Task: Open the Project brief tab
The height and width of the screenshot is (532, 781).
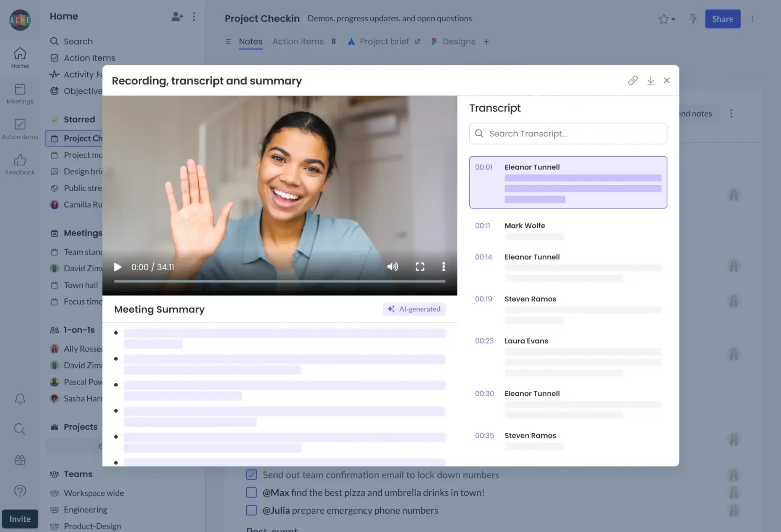Action: click(x=384, y=42)
